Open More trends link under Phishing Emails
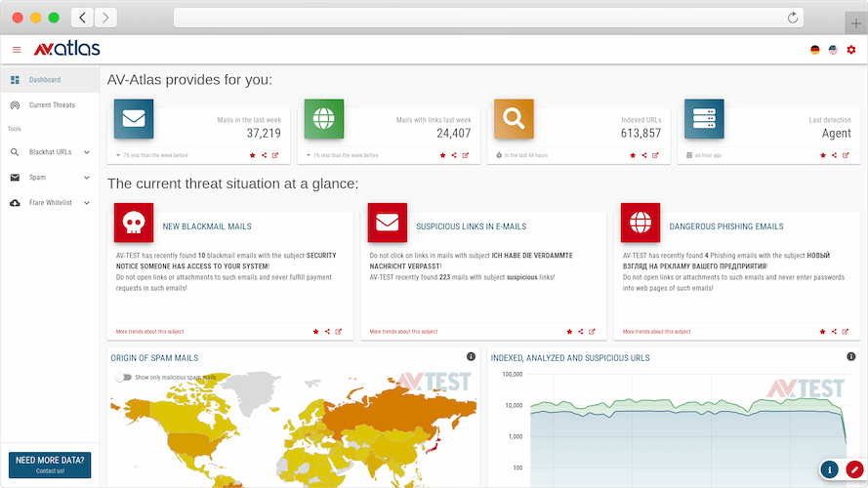This screenshot has height=488, width=868. click(656, 332)
